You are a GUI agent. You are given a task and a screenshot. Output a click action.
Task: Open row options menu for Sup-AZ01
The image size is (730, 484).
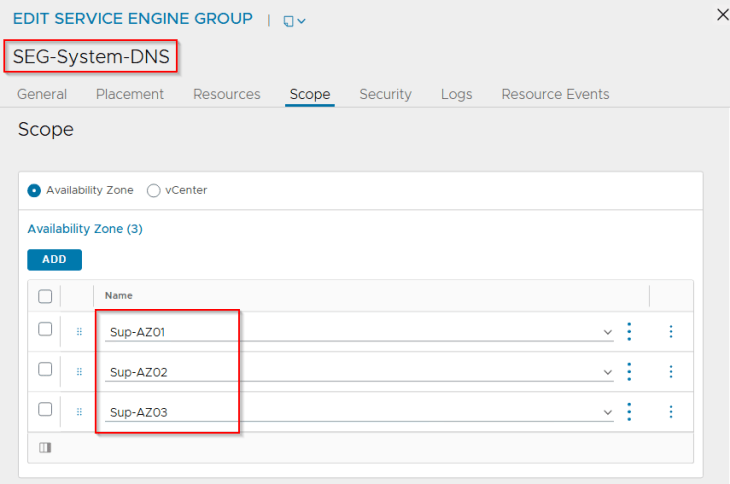click(671, 331)
